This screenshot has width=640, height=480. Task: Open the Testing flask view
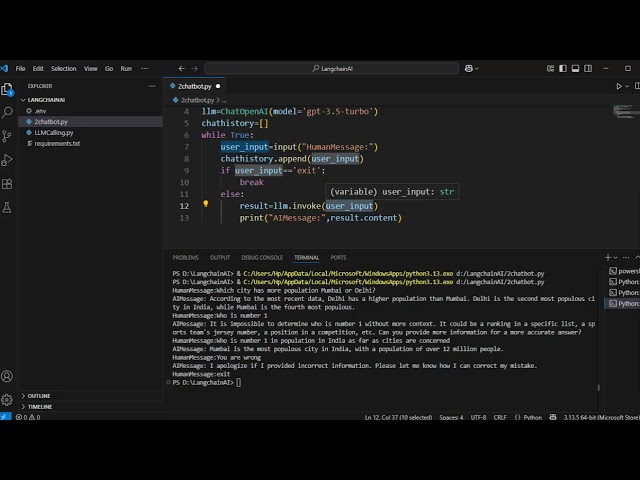(x=7, y=207)
